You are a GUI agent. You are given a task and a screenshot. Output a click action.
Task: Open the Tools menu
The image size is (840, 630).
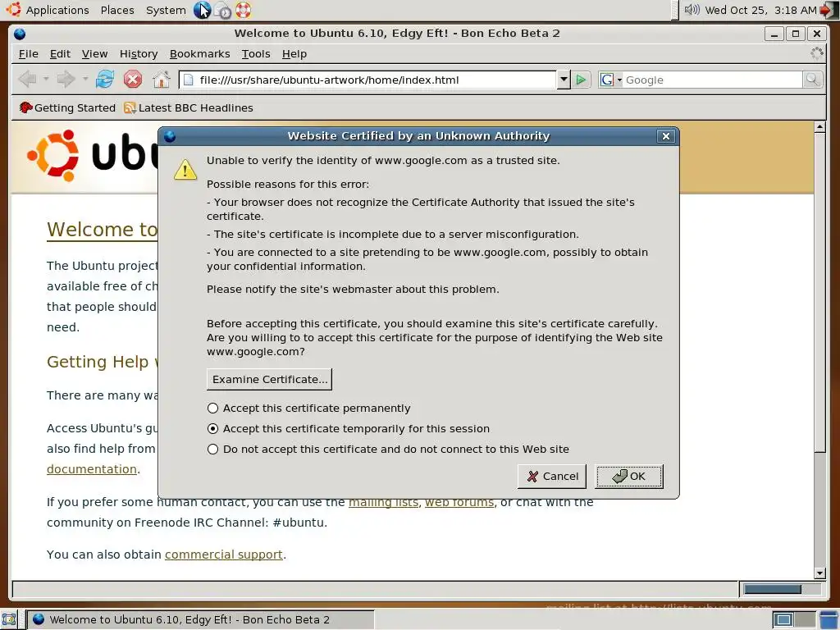tap(256, 54)
